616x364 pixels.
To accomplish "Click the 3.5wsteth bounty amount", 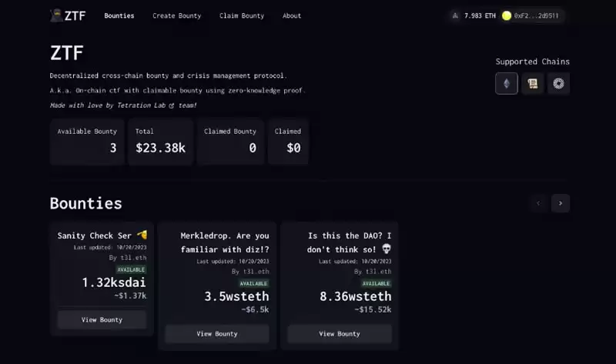I will click(x=236, y=296).
